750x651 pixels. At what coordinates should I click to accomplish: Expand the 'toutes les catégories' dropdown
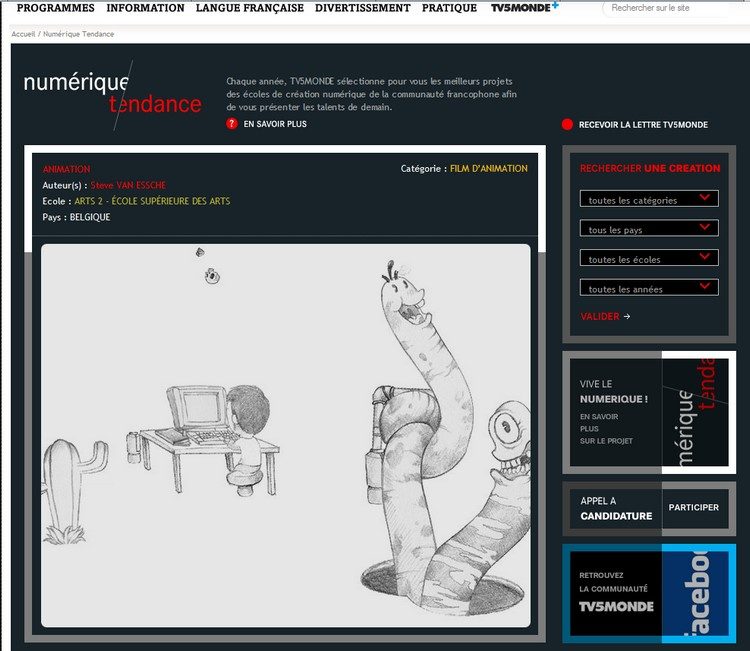(x=649, y=199)
